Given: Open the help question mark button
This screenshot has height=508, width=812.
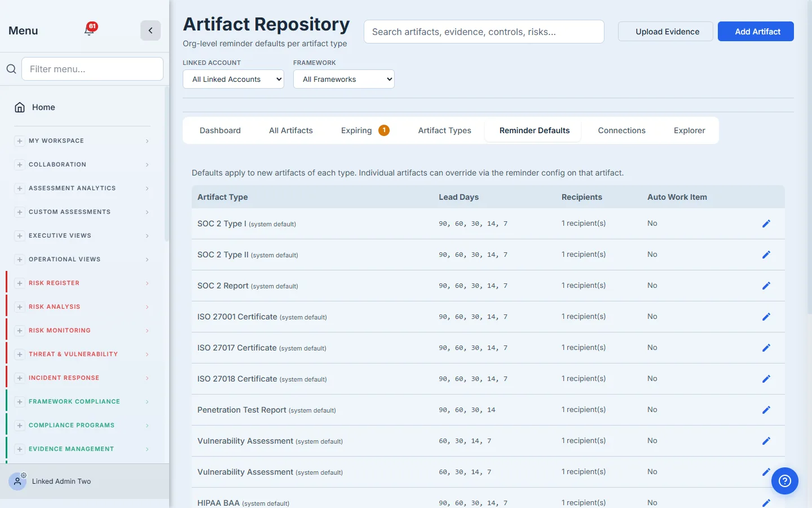Looking at the screenshot, I should [785, 481].
